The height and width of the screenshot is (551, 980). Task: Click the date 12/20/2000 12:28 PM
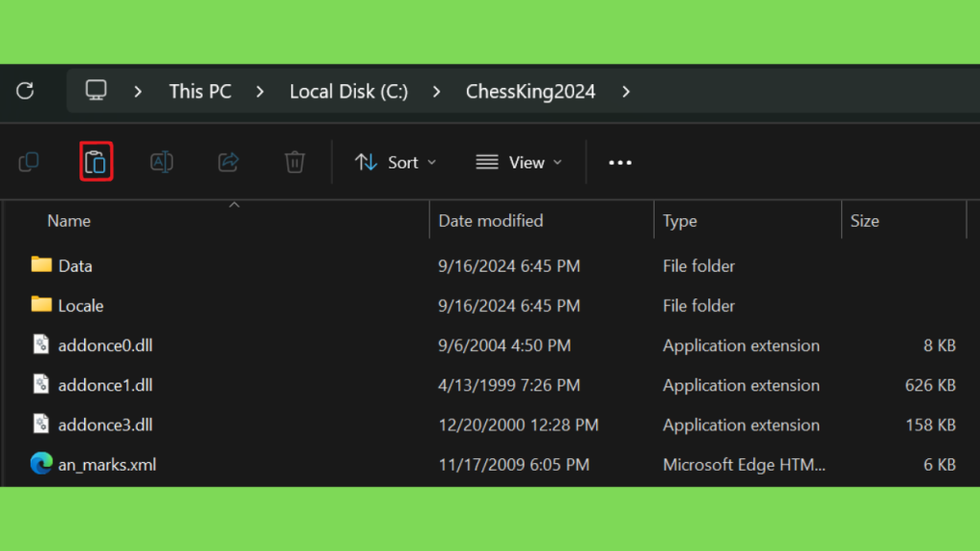[518, 425]
